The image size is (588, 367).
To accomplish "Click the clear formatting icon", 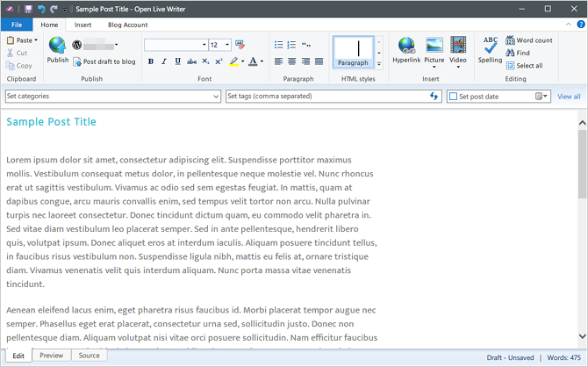I will coord(240,45).
